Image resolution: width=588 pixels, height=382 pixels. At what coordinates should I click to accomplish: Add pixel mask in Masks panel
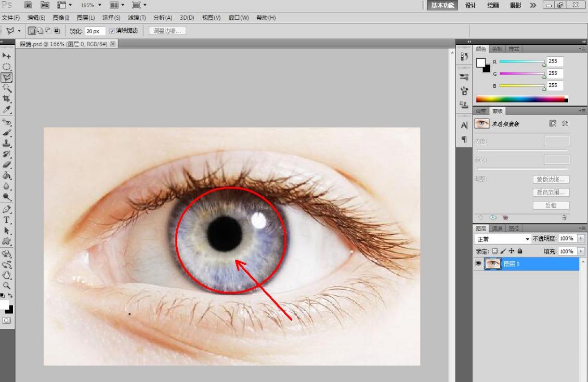coord(553,123)
